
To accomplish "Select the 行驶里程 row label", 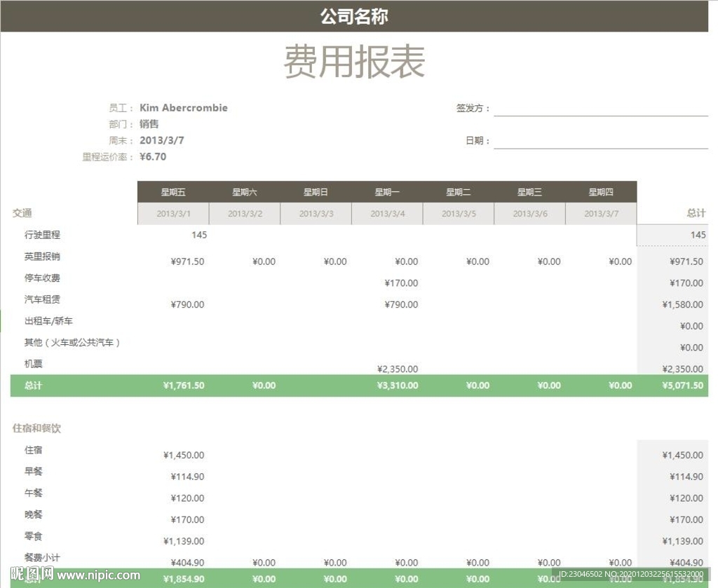I will (42, 235).
